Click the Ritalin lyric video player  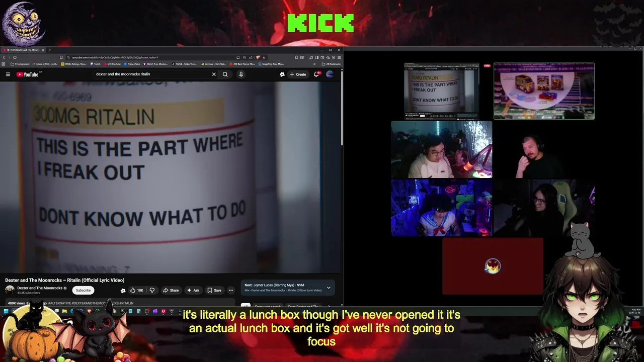coord(171,177)
